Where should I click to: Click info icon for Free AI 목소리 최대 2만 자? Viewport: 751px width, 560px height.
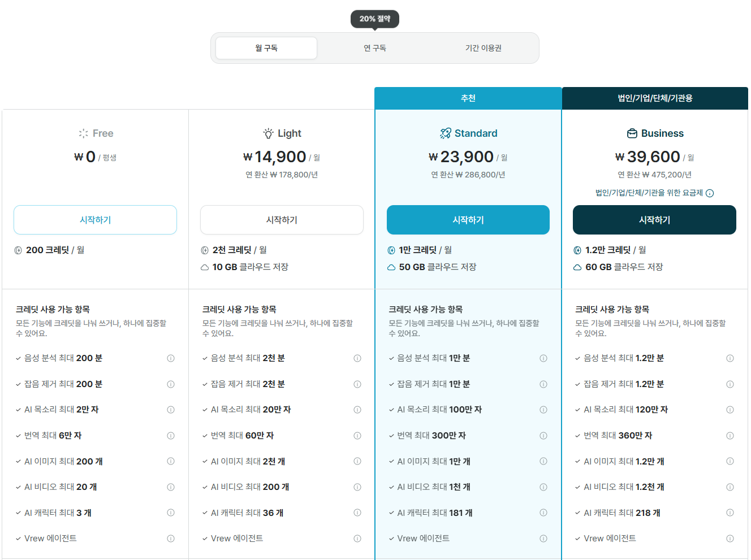(x=171, y=410)
